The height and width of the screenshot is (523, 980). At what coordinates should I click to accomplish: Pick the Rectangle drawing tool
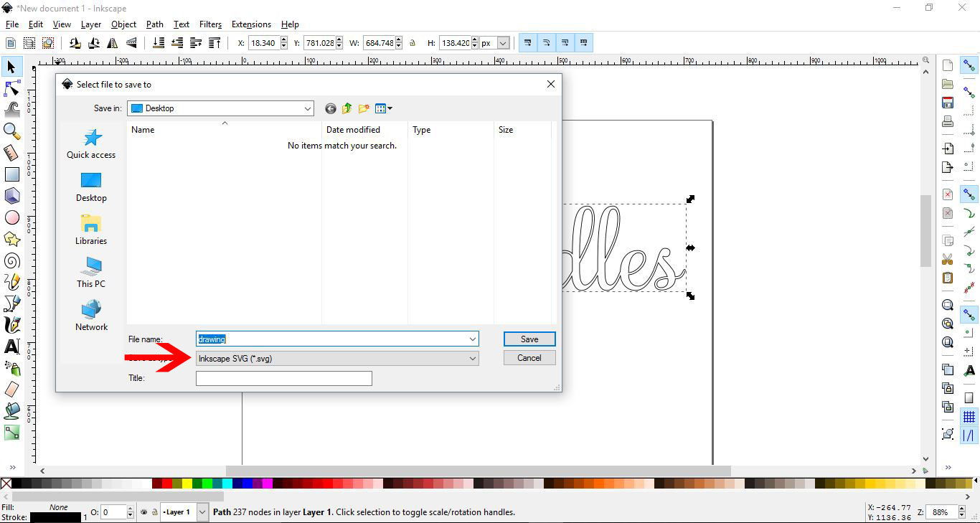11,174
